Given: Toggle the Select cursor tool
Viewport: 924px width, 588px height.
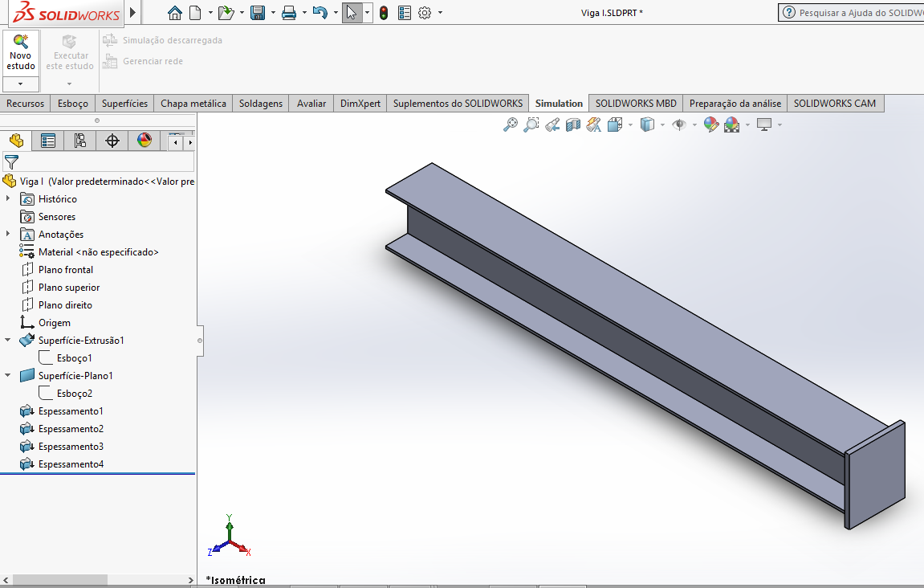Looking at the screenshot, I should point(351,13).
